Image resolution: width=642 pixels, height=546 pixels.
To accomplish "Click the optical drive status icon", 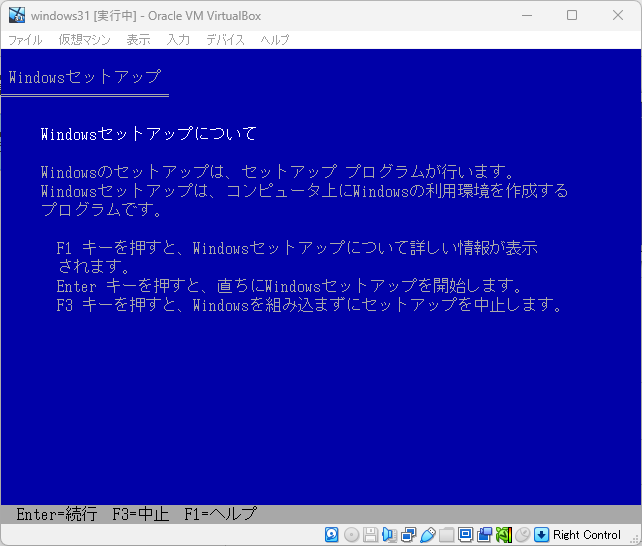I will pyautogui.click(x=351, y=535).
